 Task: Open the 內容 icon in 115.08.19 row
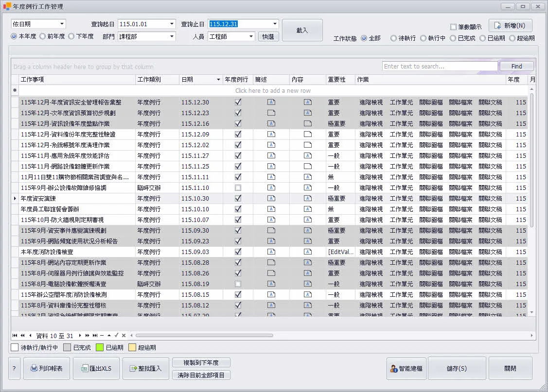click(x=307, y=284)
